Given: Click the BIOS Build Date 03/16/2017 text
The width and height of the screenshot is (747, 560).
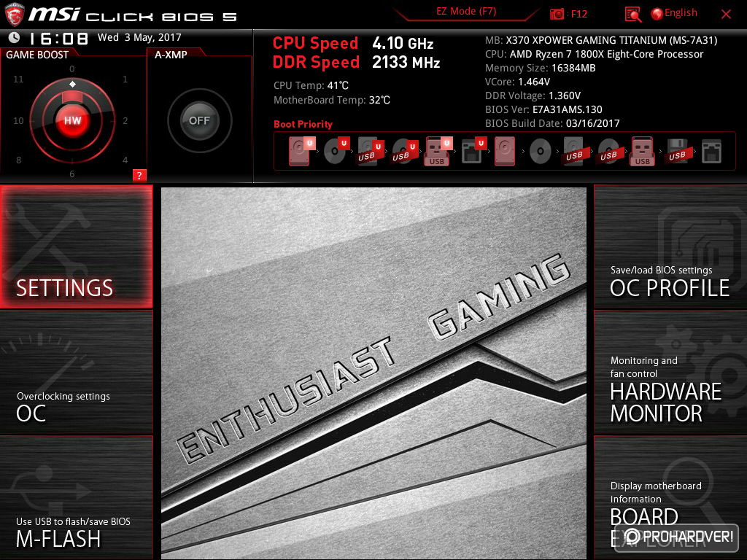Looking at the screenshot, I should click(552, 123).
